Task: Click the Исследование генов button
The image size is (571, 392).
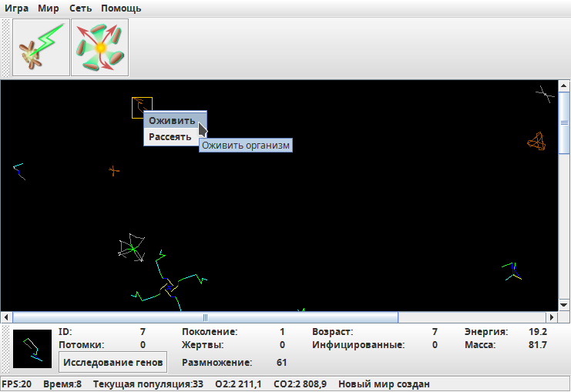Action: (x=113, y=362)
